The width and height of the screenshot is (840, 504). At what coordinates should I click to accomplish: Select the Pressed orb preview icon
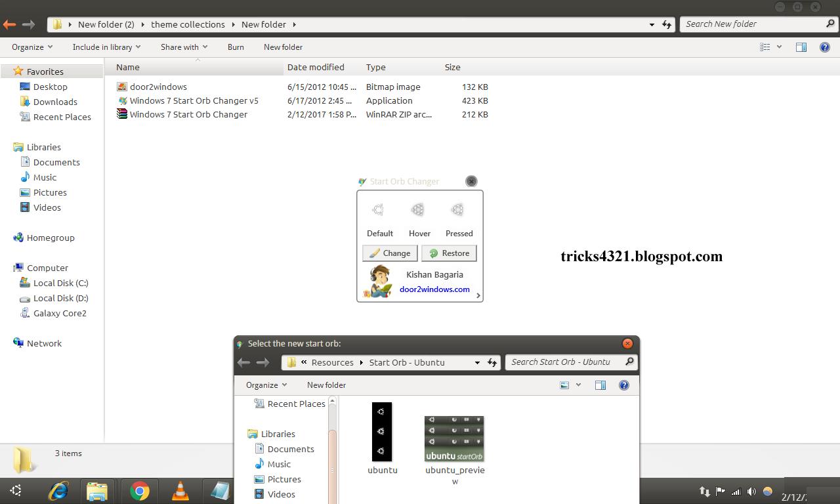457,210
